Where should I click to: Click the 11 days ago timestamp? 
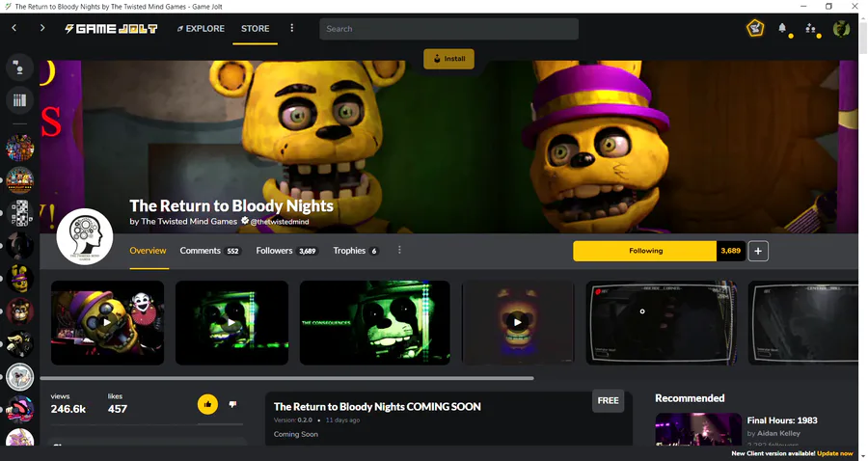342,420
